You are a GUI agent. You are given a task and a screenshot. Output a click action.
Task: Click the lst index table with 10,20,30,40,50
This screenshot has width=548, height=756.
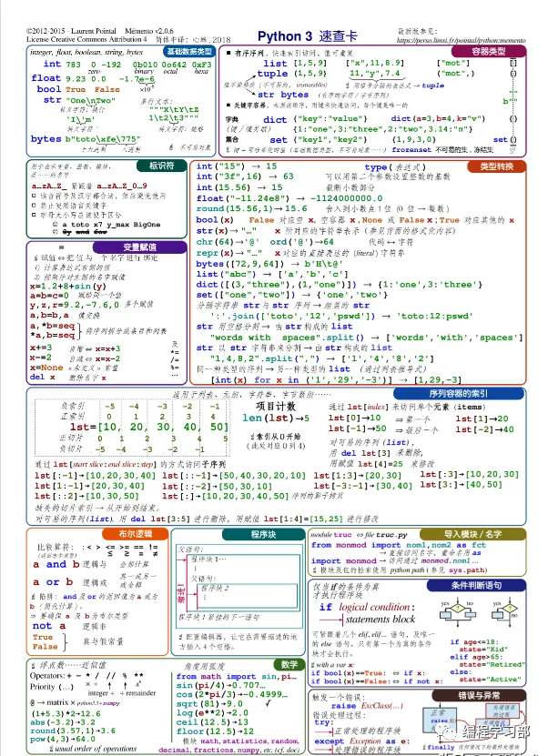pyautogui.click(x=131, y=428)
